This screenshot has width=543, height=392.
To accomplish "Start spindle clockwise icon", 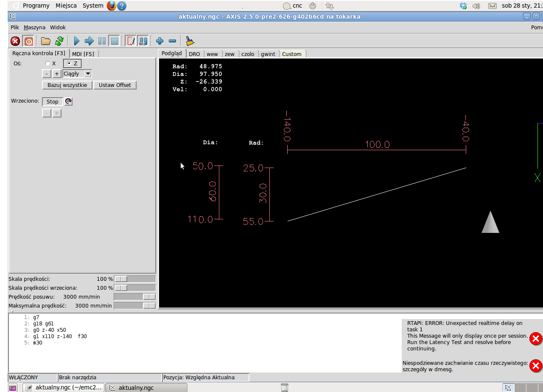I will (x=68, y=101).
